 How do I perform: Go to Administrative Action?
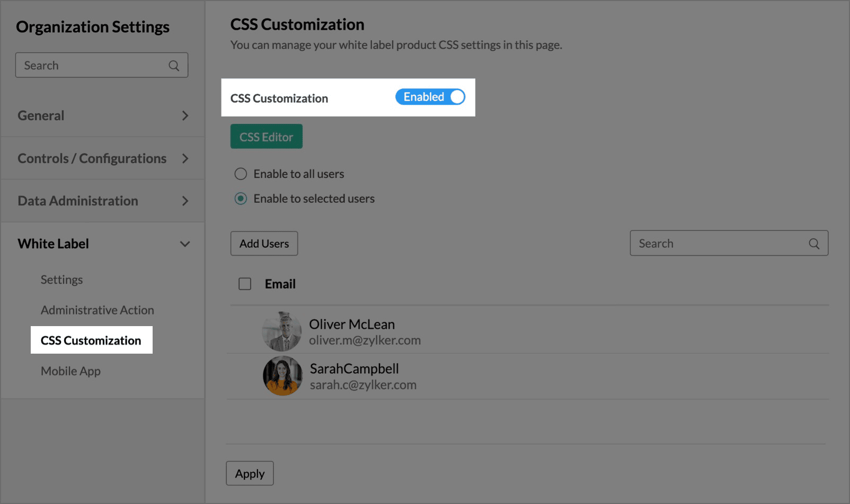[98, 310]
